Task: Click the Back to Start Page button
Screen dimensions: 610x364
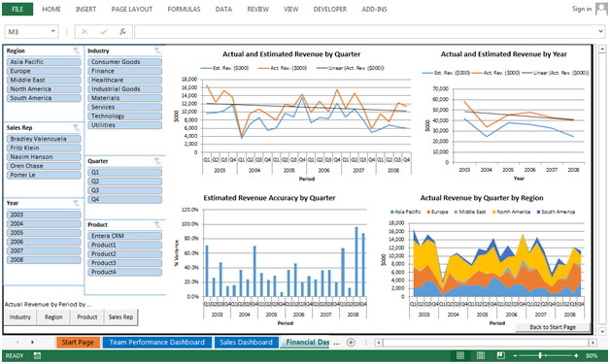Action: [553, 327]
